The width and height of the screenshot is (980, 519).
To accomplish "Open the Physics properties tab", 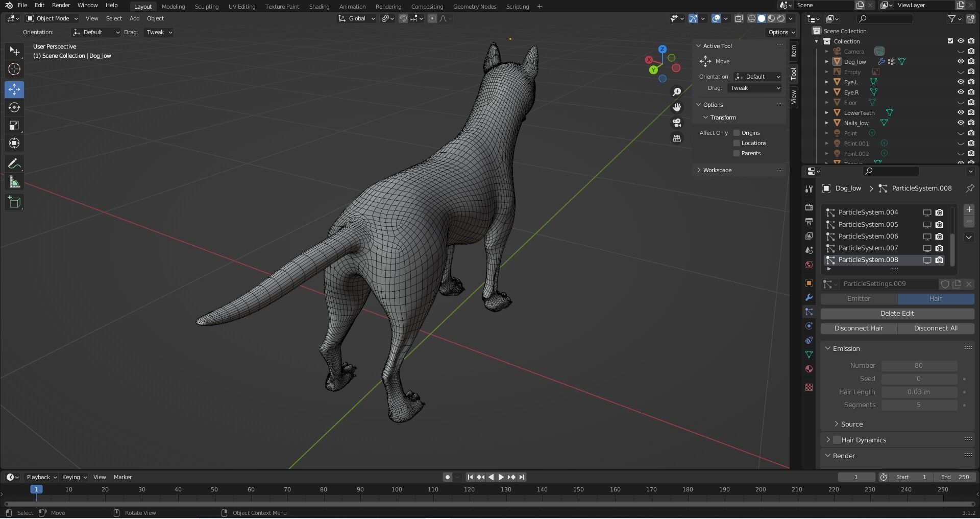I will 808,326.
